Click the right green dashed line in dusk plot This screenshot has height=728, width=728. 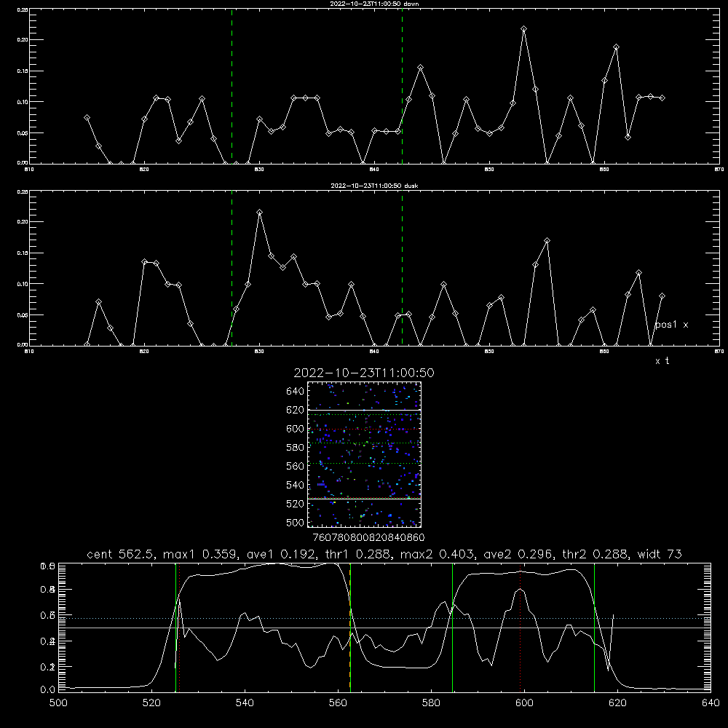(x=402, y=268)
